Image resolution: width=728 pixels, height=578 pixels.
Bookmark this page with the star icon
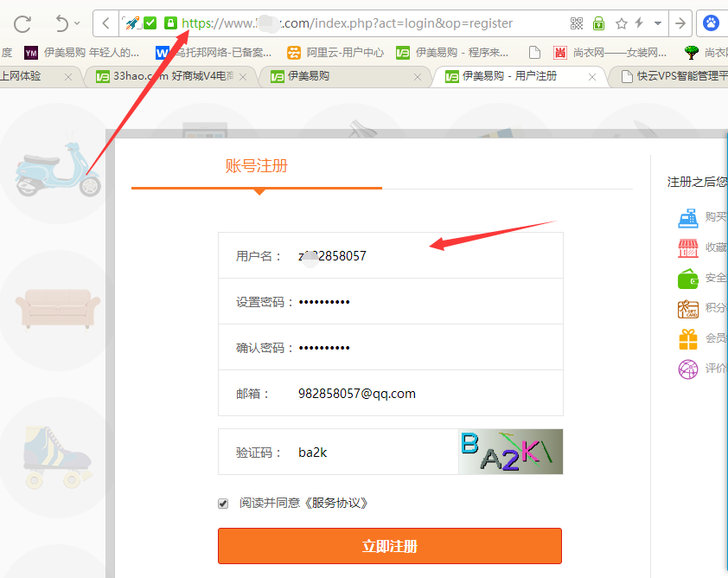coord(621,23)
